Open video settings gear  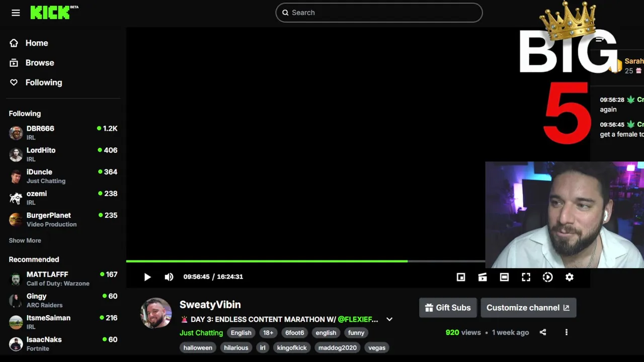pos(569,277)
